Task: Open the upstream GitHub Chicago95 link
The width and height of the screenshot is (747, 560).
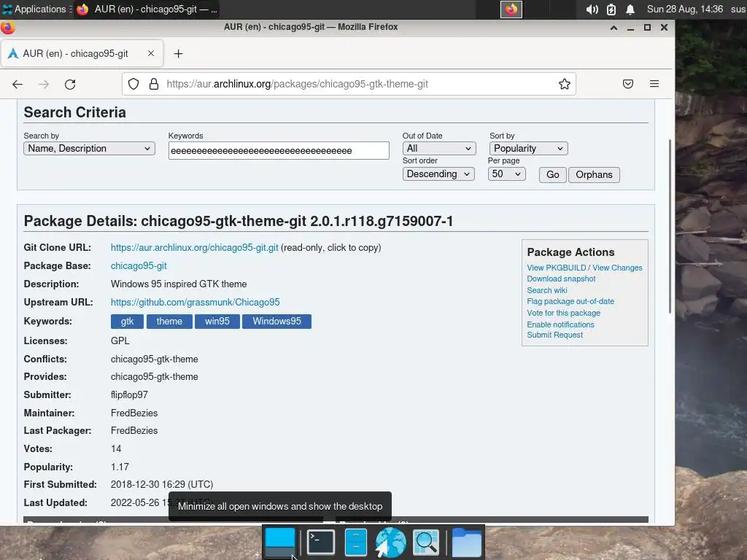Action: click(x=196, y=303)
